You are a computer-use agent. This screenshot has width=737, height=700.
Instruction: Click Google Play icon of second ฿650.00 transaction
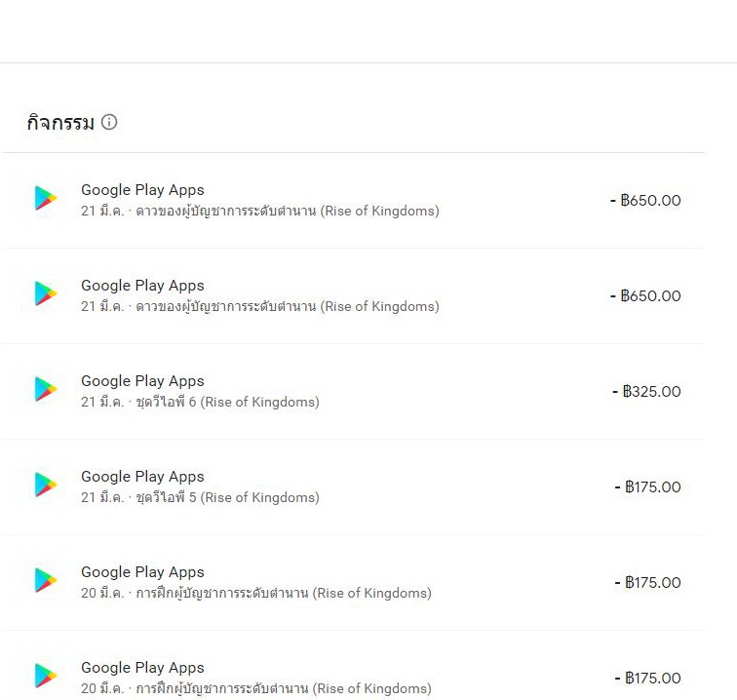pos(46,294)
